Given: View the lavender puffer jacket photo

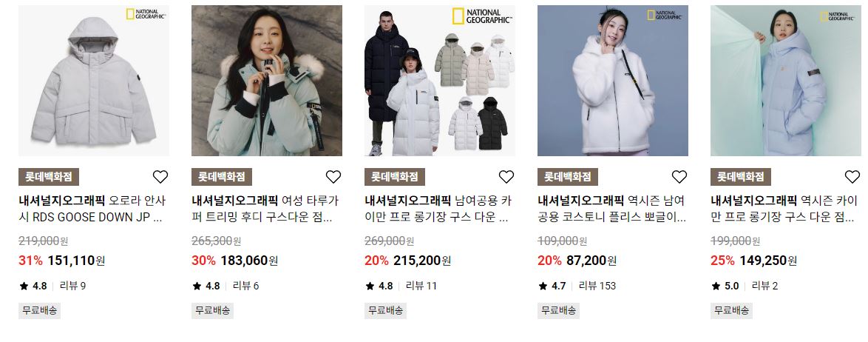Looking at the screenshot, I should [x=786, y=81].
